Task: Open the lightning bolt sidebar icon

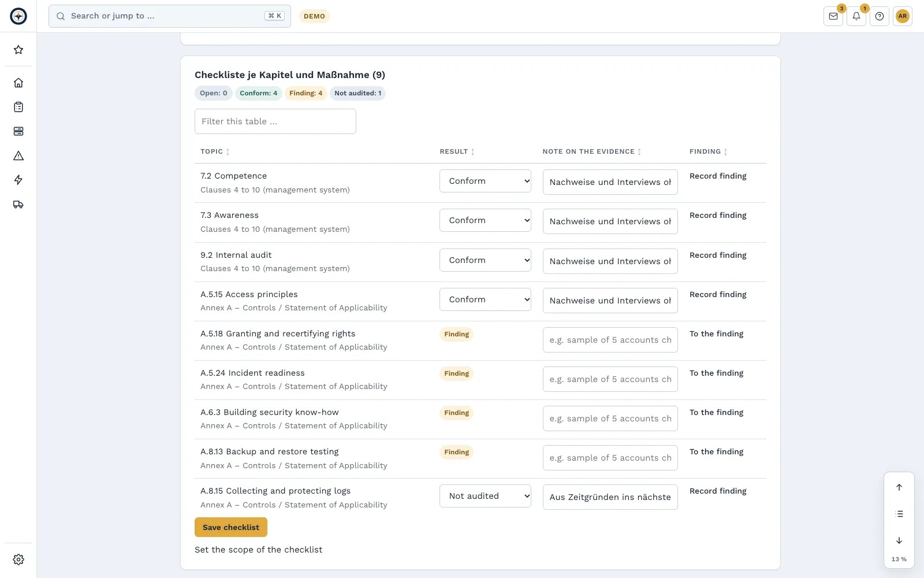Action: 18,180
